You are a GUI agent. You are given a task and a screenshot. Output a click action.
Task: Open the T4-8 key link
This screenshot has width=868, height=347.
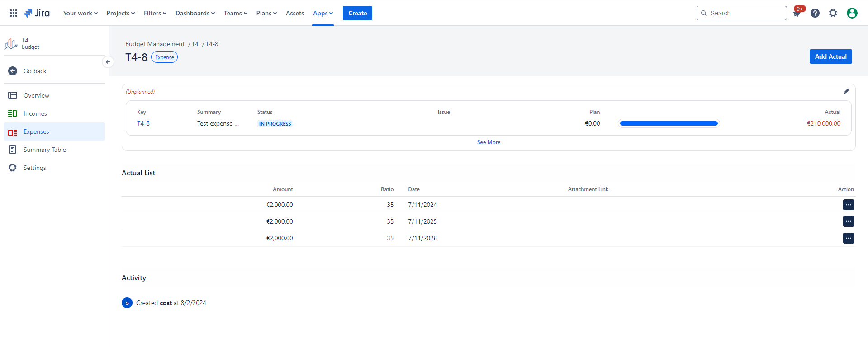pyautogui.click(x=143, y=123)
